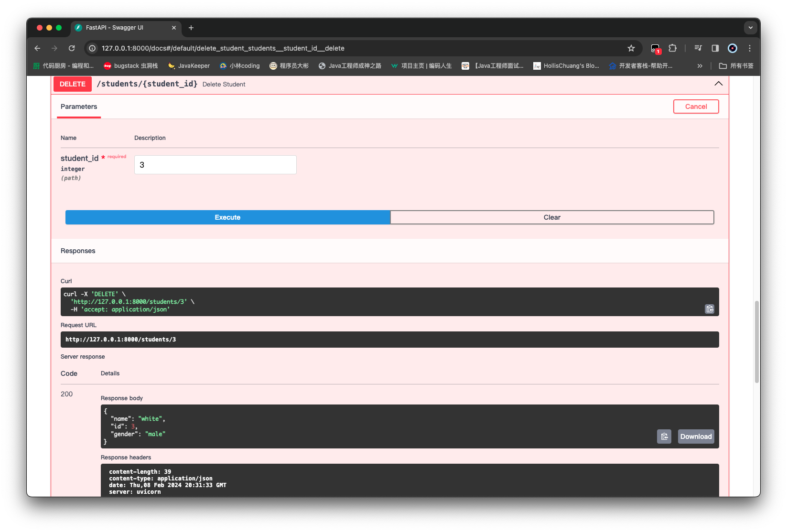
Task: Open a new browser tab
Action: (x=191, y=28)
